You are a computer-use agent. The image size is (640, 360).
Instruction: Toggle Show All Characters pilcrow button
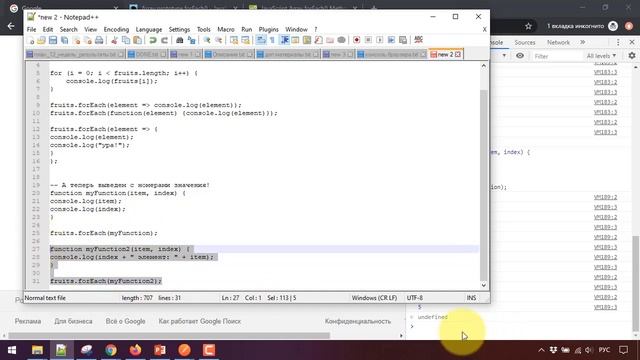pyautogui.click(x=272, y=40)
